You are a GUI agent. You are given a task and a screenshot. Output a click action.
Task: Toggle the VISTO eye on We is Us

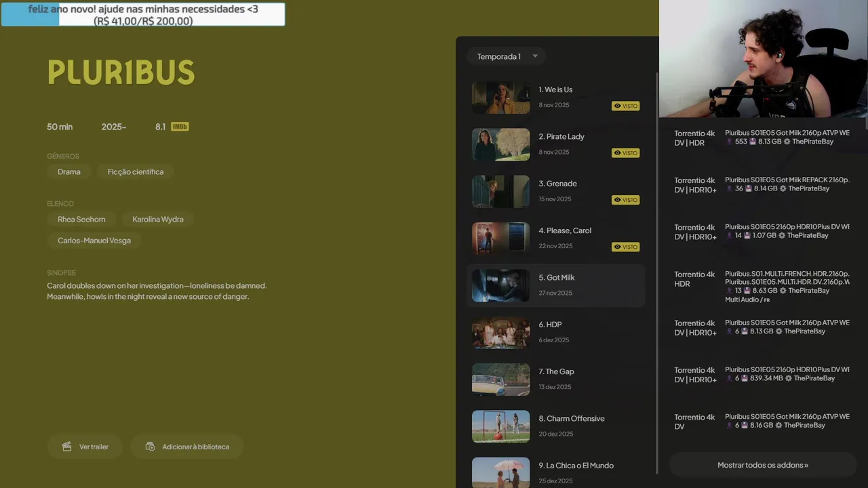click(625, 106)
